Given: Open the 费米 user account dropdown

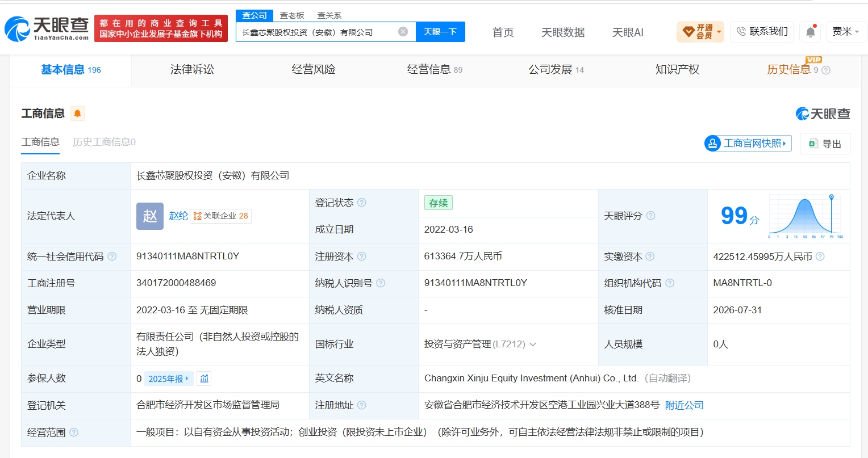Looking at the screenshot, I should (846, 32).
